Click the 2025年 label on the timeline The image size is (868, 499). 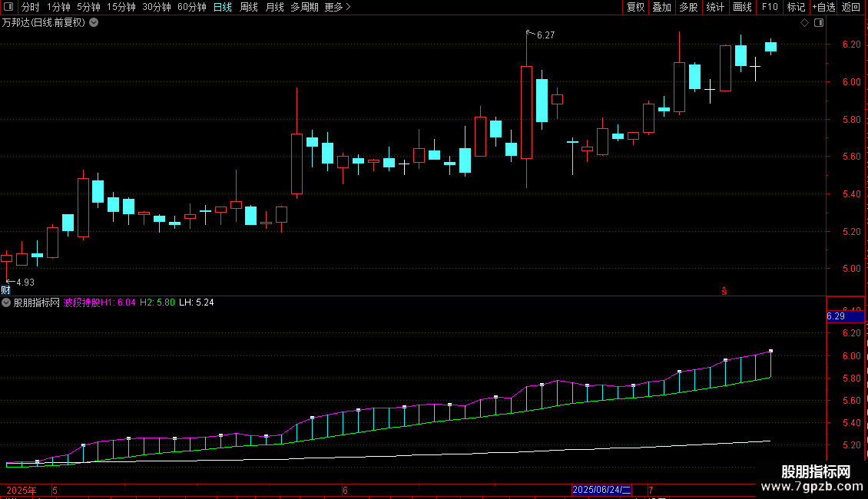21,490
